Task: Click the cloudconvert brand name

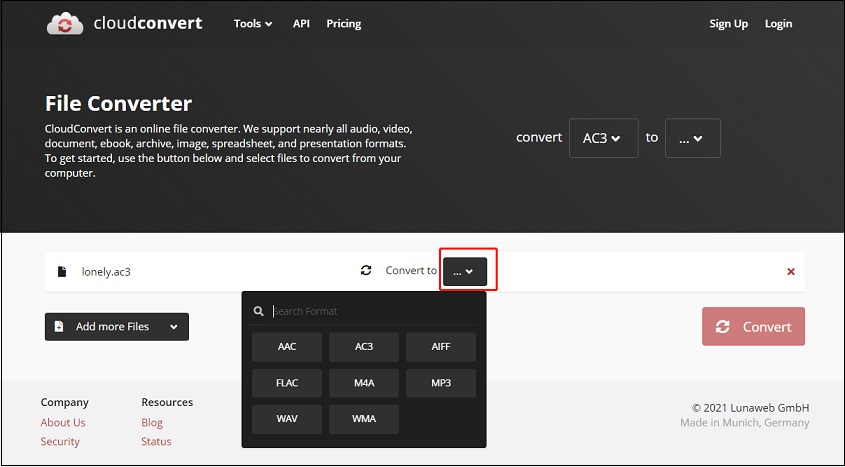Action: click(x=148, y=24)
